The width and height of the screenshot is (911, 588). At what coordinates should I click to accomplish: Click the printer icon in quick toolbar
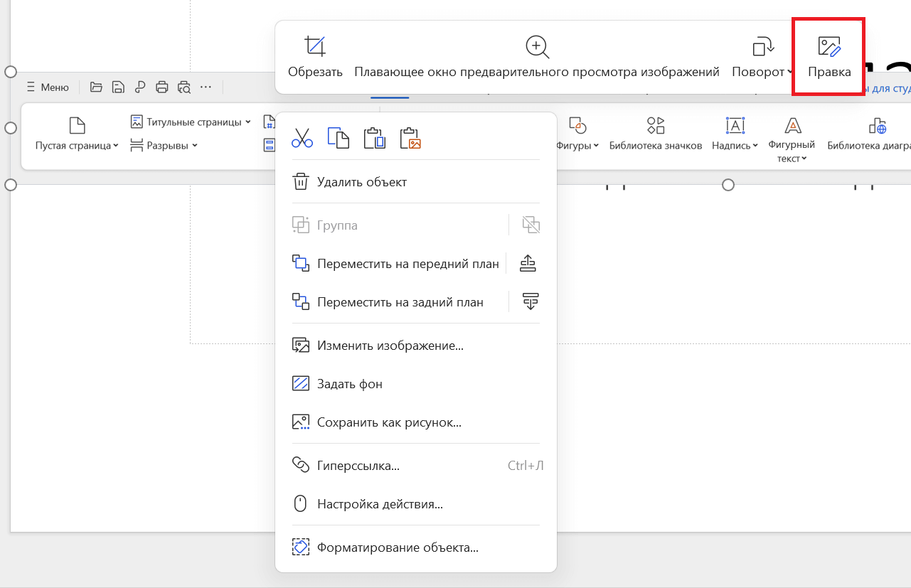[162, 86]
